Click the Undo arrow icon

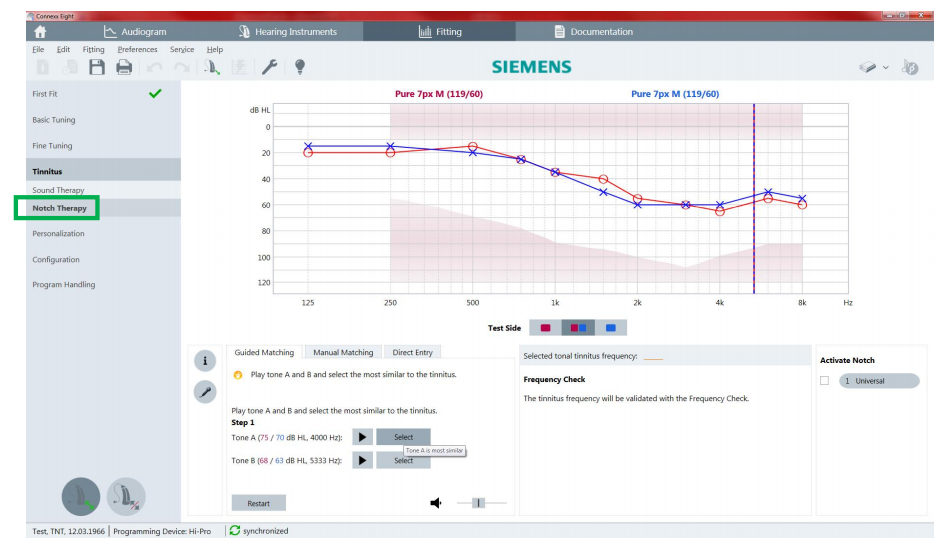[154, 67]
